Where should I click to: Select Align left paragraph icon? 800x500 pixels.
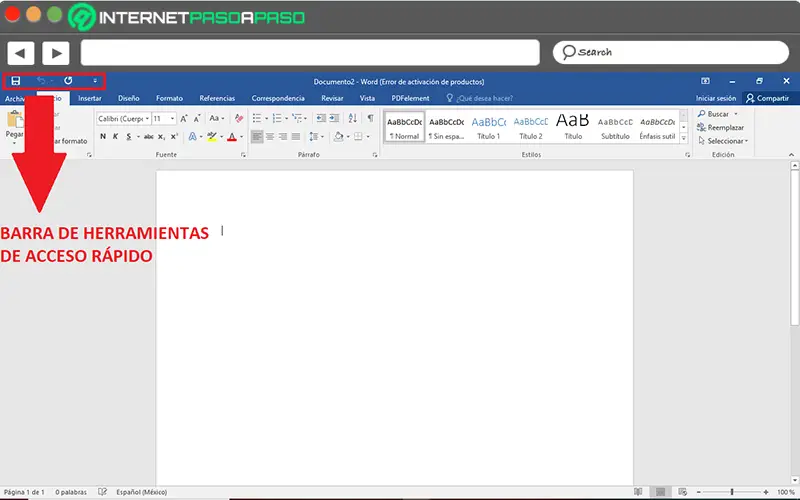(x=257, y=137)
